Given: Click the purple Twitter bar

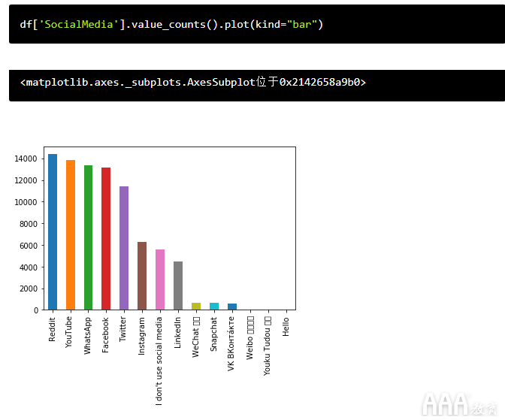Looking at the screenshot, I should click(124, 248).
